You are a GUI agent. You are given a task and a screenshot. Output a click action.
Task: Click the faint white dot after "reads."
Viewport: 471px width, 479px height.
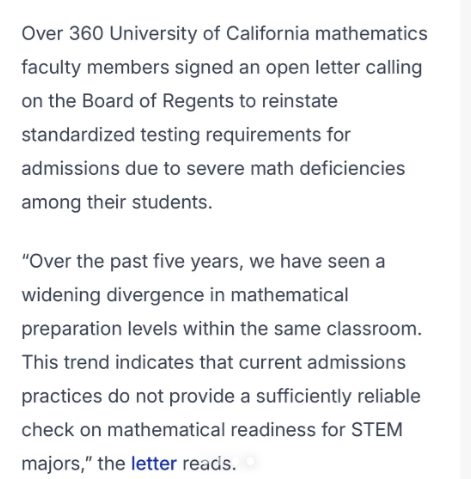click(236, 460)
